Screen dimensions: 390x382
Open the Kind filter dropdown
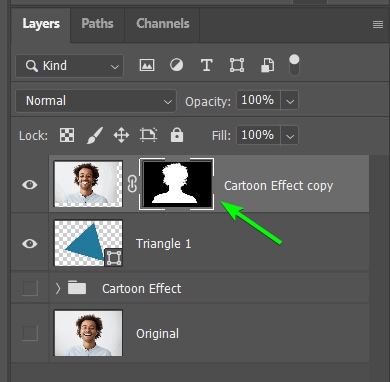click(x=69, y=66)
